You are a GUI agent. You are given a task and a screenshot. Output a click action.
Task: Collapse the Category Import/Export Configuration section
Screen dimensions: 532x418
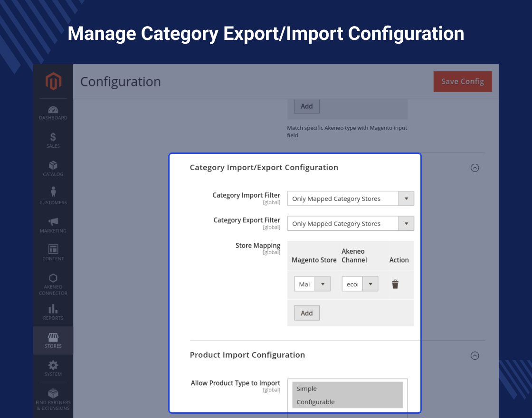click(x=475, y=168)
